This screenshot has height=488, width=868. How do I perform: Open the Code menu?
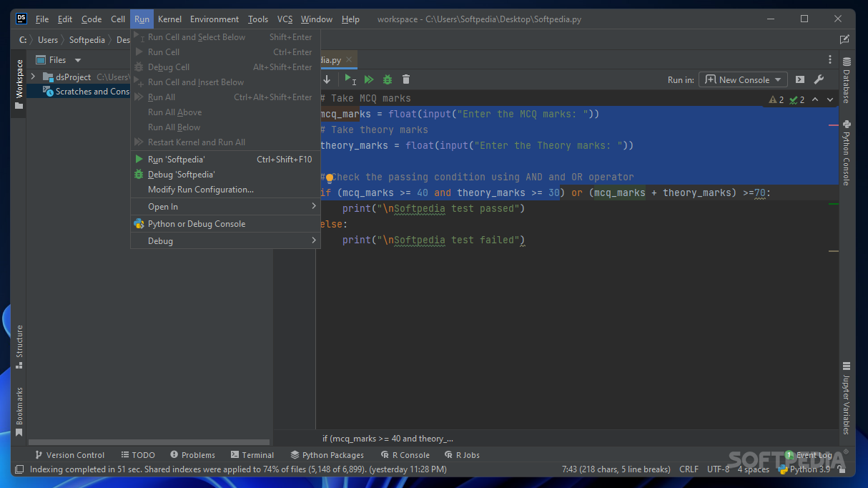(92, 19)
